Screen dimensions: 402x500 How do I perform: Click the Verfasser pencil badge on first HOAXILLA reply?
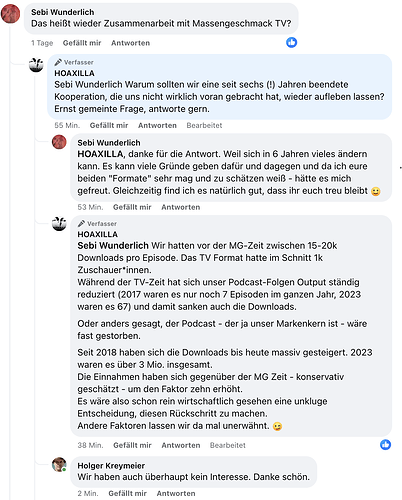[58, 62]
